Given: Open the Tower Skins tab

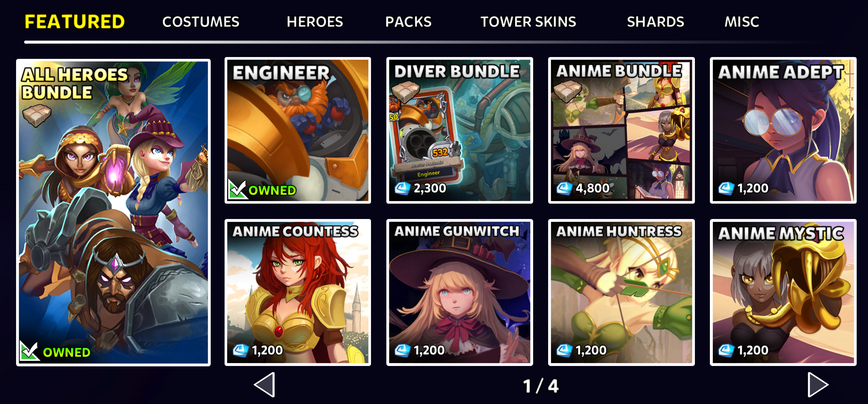Looking at the screenshot, I should coord(528,22).
